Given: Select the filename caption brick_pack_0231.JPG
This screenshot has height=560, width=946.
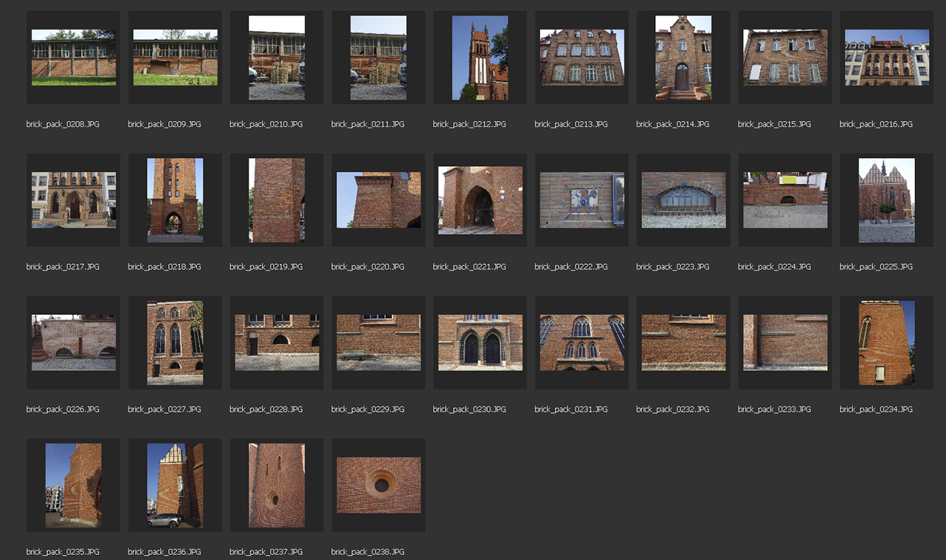Looking at the screenshot, I should tap(571, 409).
